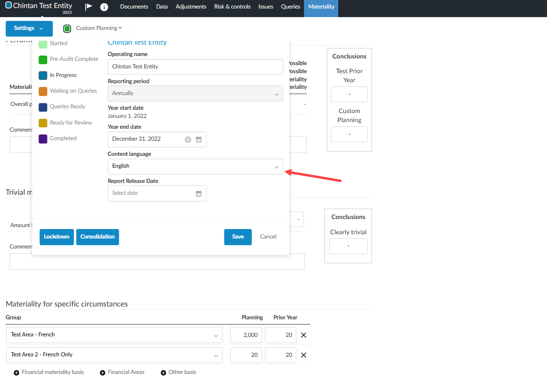The height and width of the screenshot is (392, 547).
Task: Set status to Waiting on Queries
Action: click(68, 91)
